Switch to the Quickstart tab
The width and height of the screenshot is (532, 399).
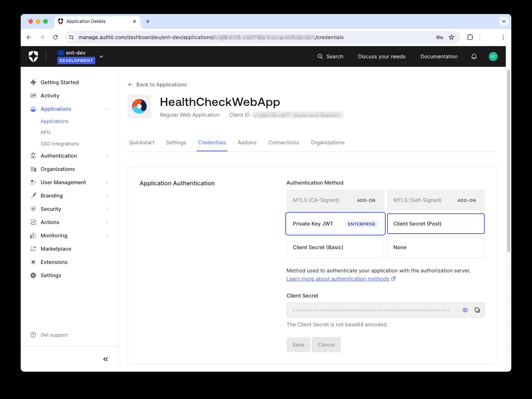[141, 142]
